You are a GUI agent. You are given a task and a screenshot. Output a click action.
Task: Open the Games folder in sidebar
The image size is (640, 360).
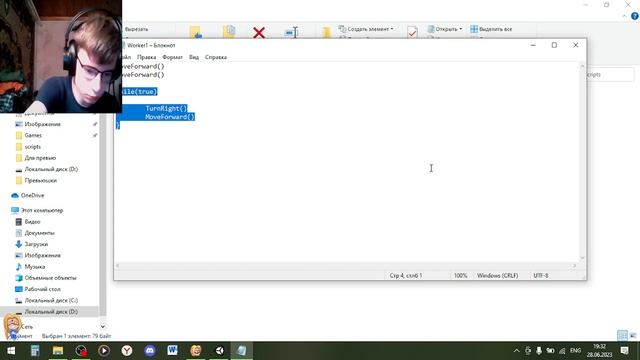point(33,136)
